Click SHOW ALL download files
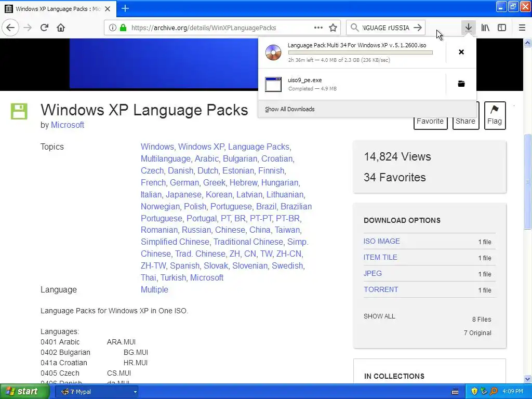The height and width of the screenshot is (399, 532). pos(379,316)
